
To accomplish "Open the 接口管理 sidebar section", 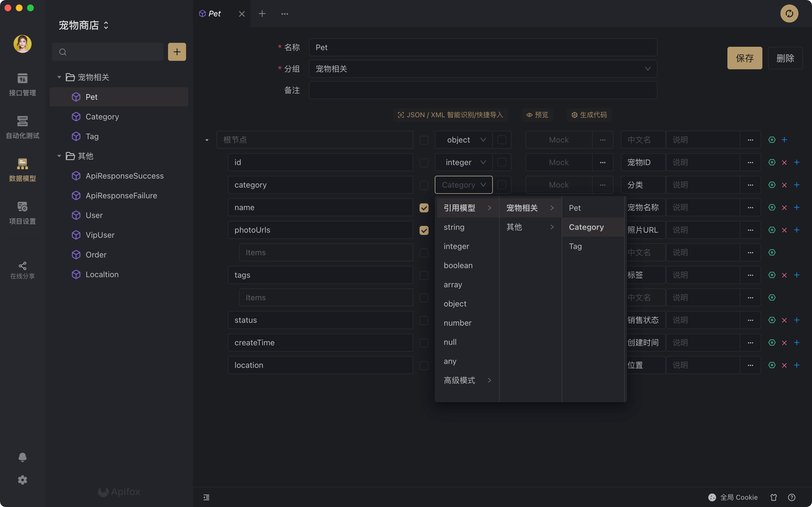I will click(x=22, y=84).
